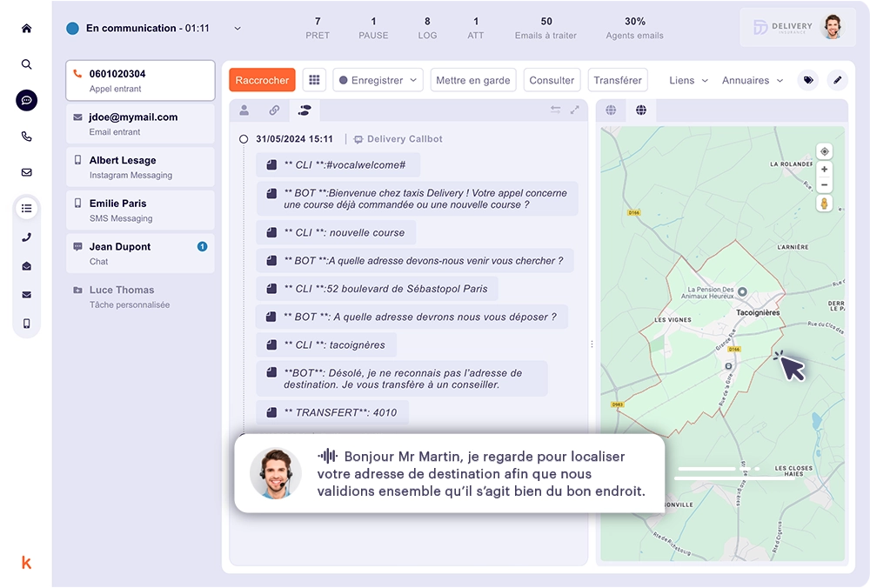
Task: Open the dial pad grid button
Action: [314, 80]
